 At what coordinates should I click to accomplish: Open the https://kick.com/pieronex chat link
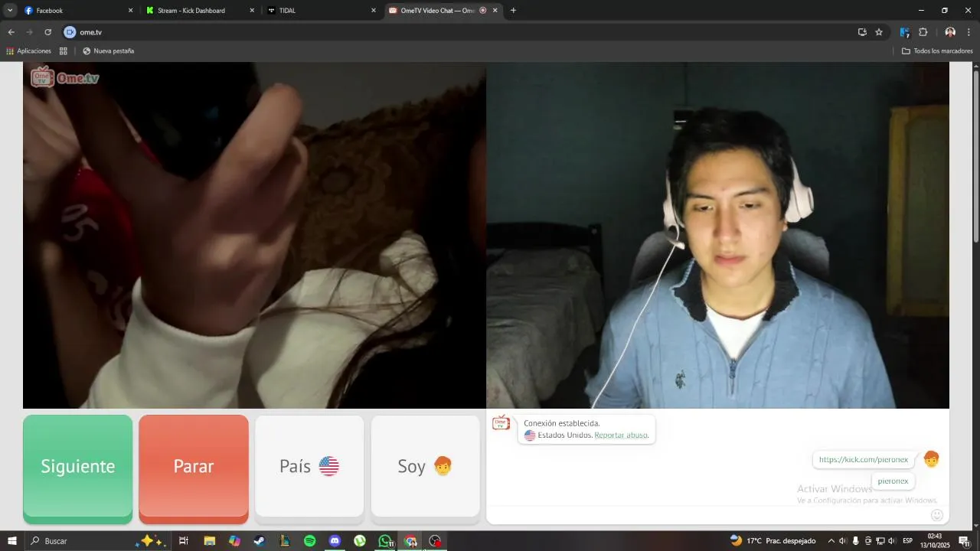864,460
